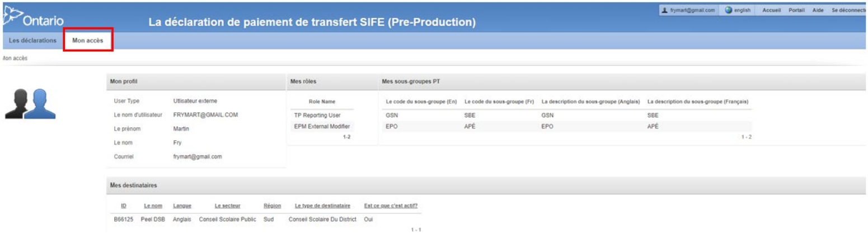This screenshot has width=868, height=234.
Task: Sort by Le type de destinataire header
Action: (x=322, y=207)
